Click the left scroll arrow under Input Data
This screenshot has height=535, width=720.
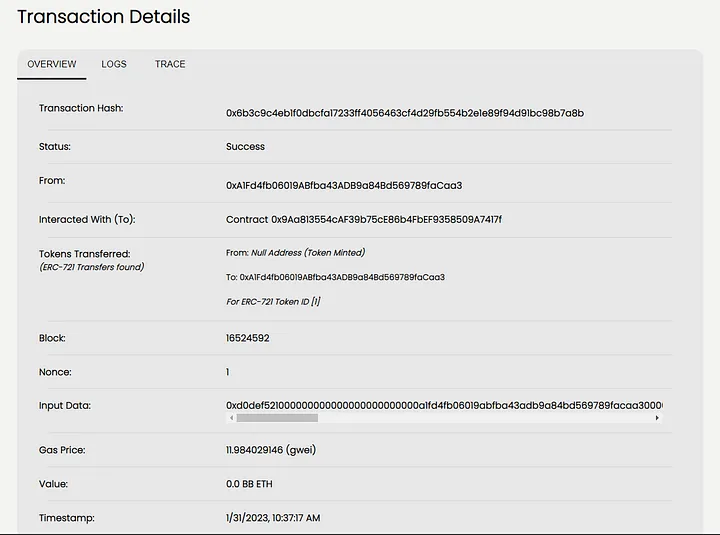coord(231,418)
